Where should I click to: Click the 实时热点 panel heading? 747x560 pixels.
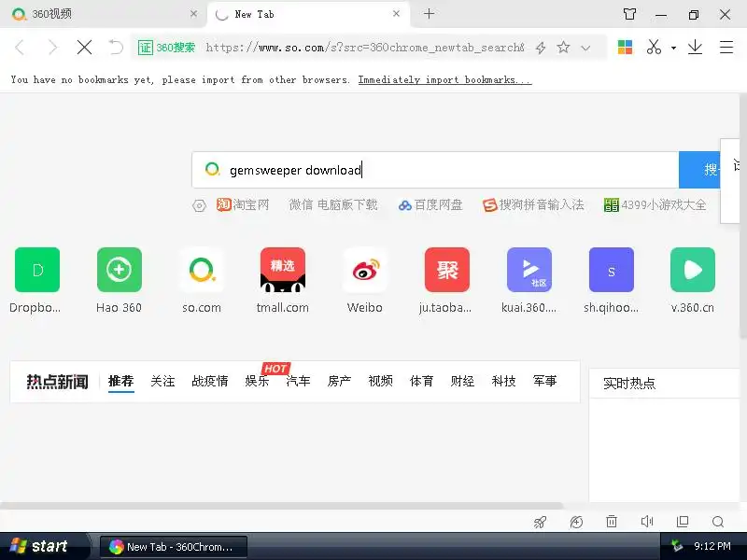pos(629,384)
